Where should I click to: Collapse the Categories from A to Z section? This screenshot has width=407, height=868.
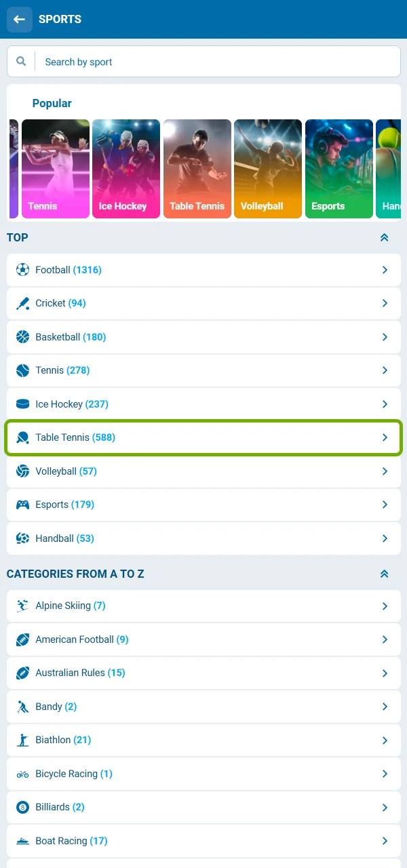click(385, 574)
